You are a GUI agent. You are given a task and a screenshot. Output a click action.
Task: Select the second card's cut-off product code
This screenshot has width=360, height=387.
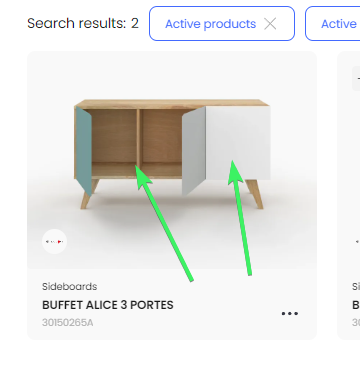click(x=356, y=323)
